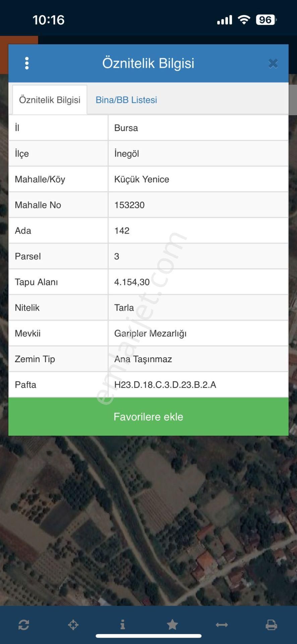297x644 pixels.
Task: Tap the Favorilere ekle button
Action: pos(148,417)
